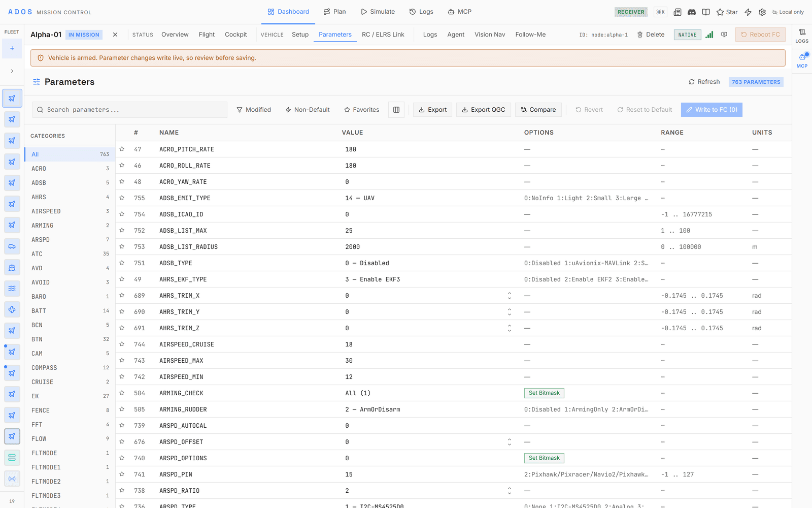The image size is (812, 508).
Task: Switch to the Plan tab
Action: tap(335, 12)
